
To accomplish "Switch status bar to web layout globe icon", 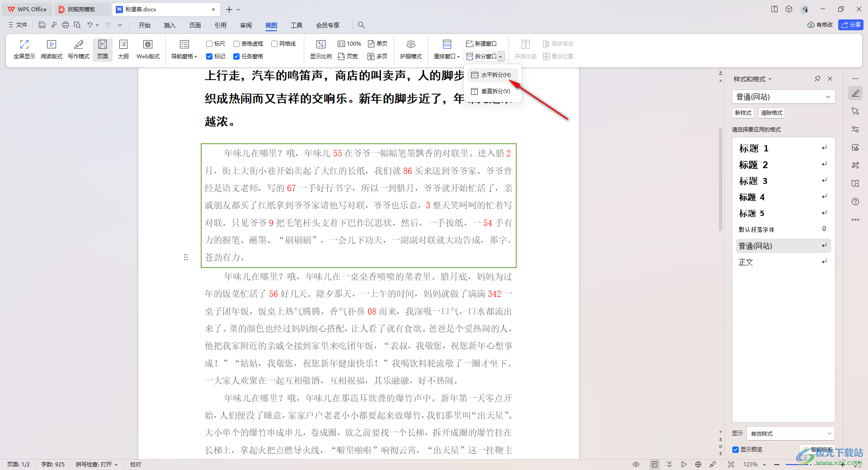I will pyautogui.click(x=698, y=464).
